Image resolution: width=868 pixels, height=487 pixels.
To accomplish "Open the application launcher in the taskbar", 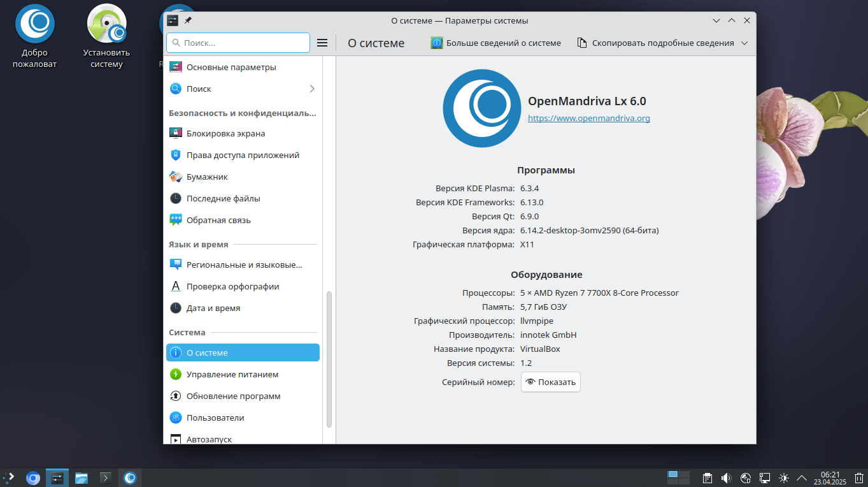I will [10, 477].
